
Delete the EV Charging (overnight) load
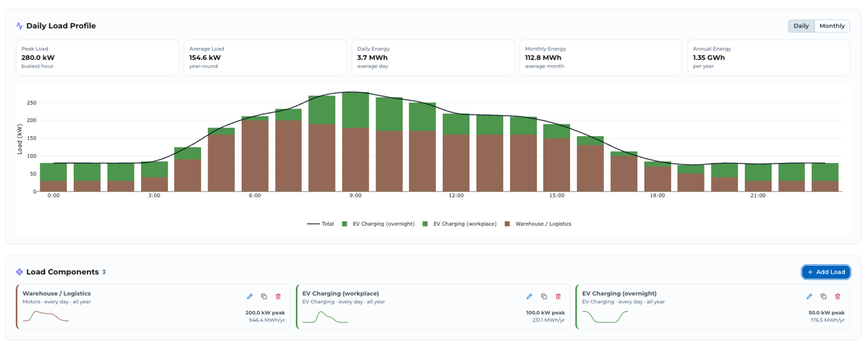pos(838,296)
